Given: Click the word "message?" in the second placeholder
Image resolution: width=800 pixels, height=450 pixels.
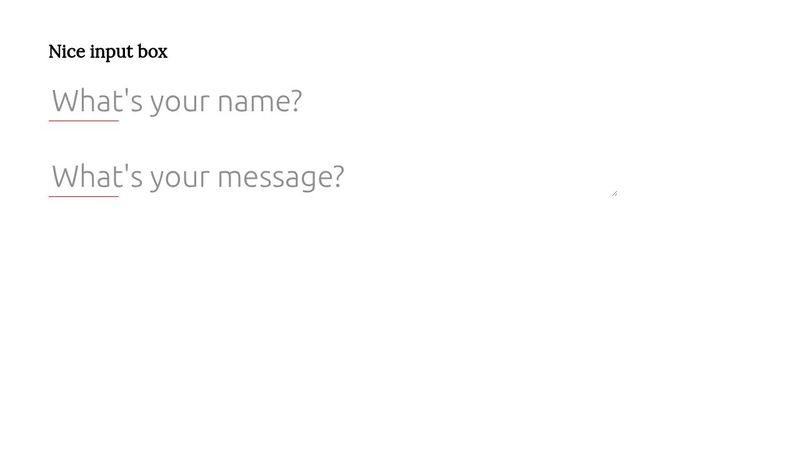Looking at the screenshot, I should [x=281, y=178].
